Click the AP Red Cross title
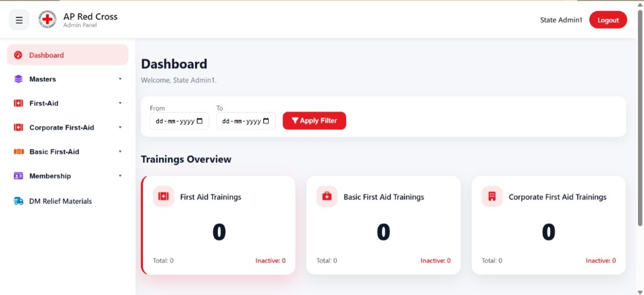This screenshot has height=295, width=644. 90,17
